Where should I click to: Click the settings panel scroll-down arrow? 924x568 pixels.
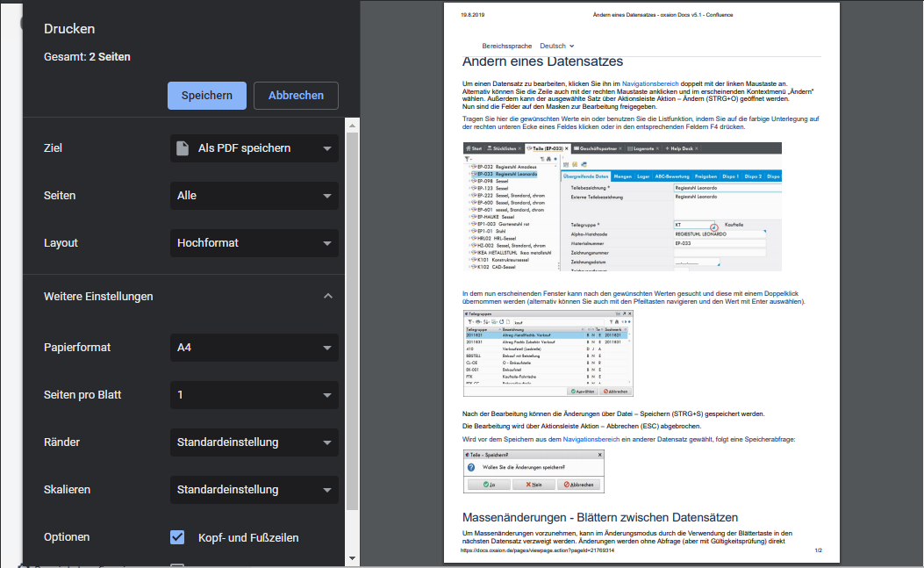[x=353, y=558]
